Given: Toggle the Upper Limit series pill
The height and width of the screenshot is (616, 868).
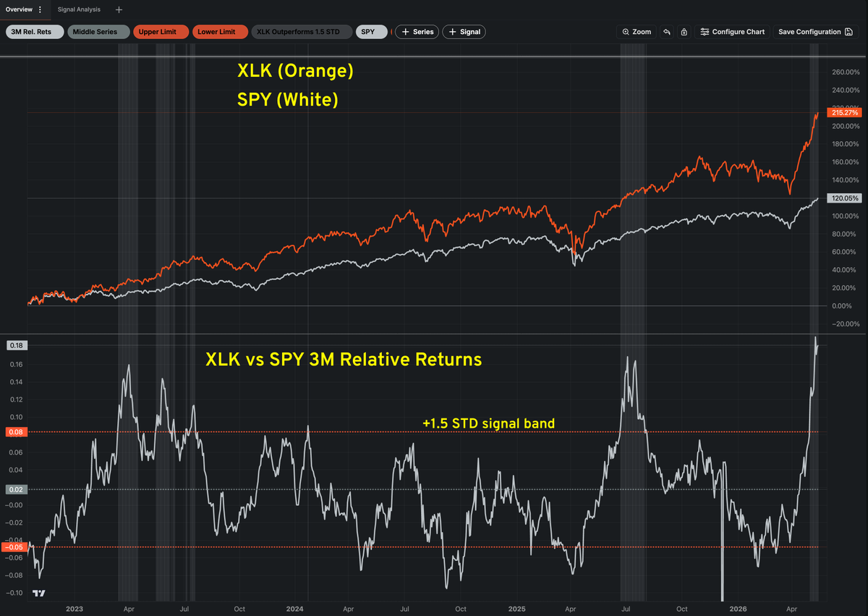Looking at the screenshot, I should click(x=161, y=32).
